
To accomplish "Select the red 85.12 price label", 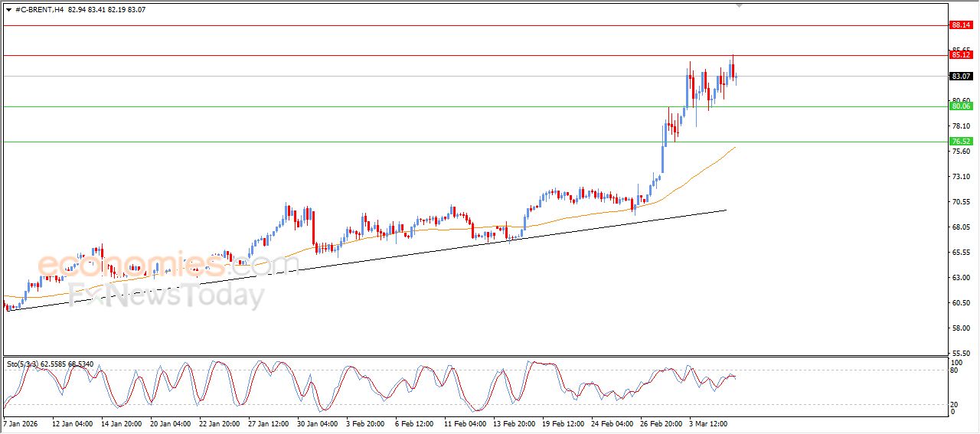I will pyautogui.click(x=961, y=55).
